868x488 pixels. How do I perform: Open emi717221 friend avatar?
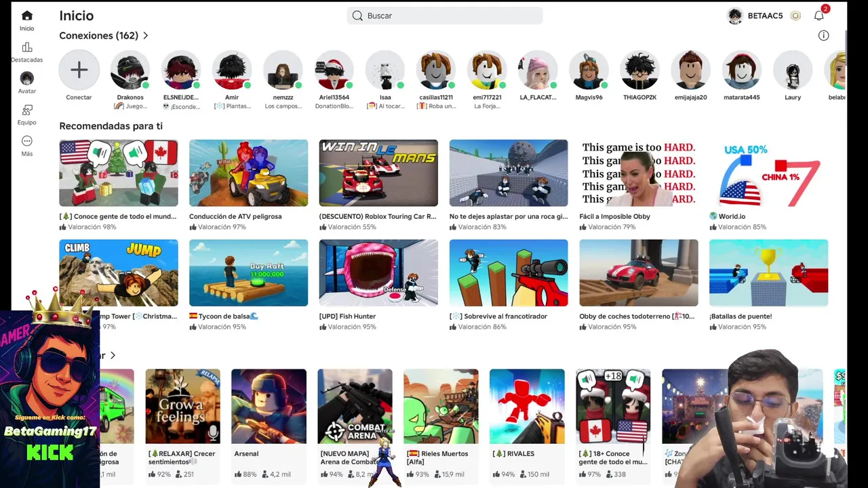(x=487, y=70)
